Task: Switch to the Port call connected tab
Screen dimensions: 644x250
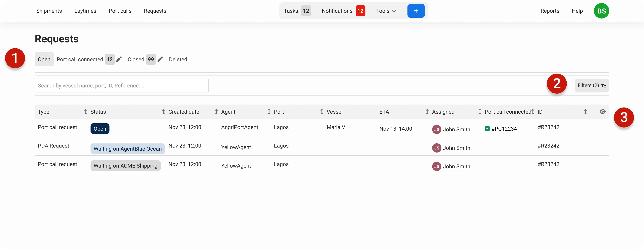Action: (80, 59)
